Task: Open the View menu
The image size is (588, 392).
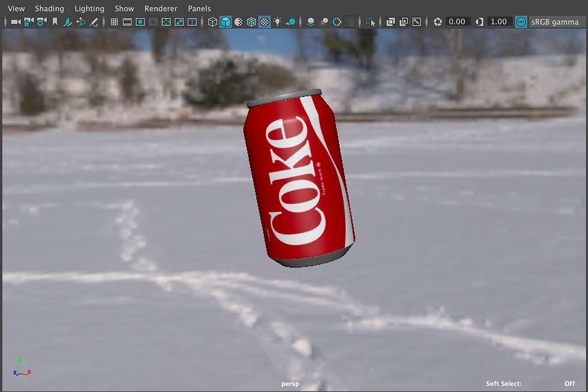Action: click(17, 8)
